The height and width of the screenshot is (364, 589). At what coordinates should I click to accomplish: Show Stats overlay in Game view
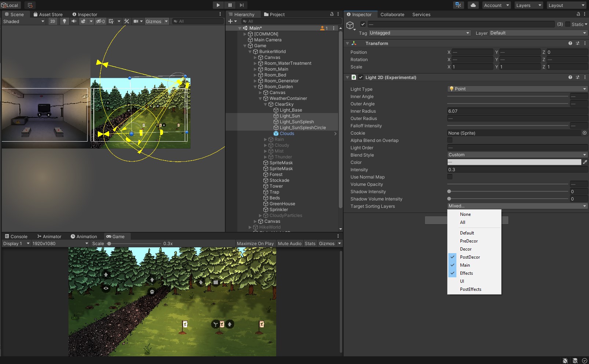pos(310,243)
